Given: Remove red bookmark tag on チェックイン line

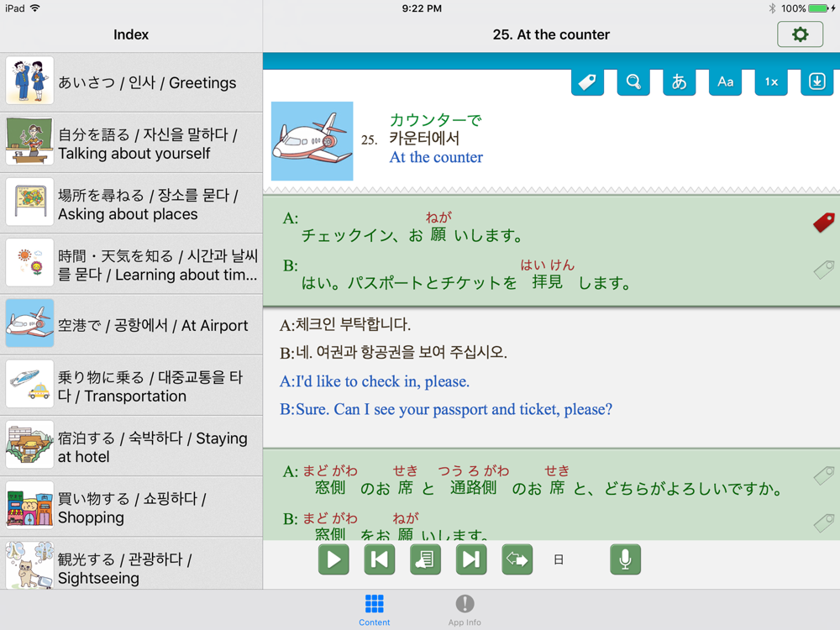Looking at the screenshot, I should tap(824, 223).
